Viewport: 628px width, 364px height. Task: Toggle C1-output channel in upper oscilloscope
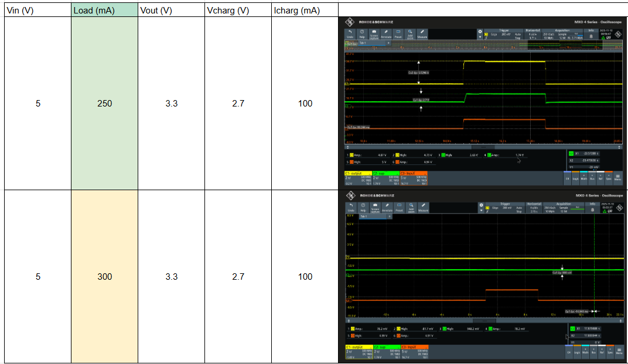pos(358,178)
